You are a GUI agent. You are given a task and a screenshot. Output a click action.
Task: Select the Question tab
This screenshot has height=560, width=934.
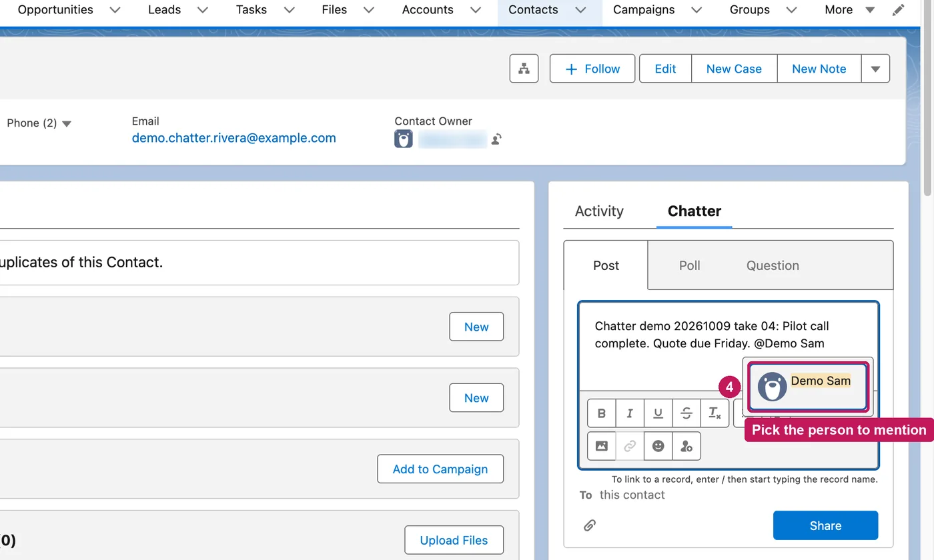click(x=773, y=265)
